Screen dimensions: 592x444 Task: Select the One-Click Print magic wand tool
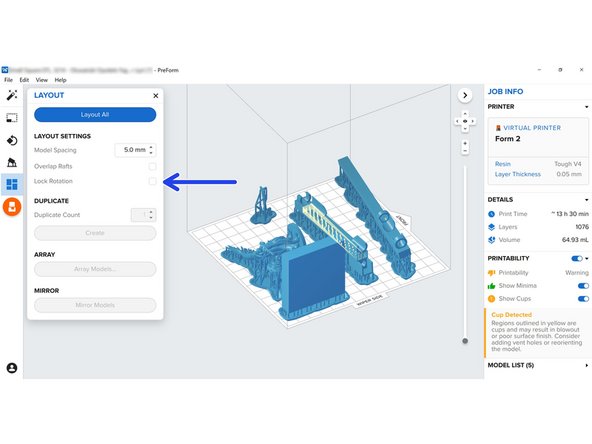click(x=12, y=95)
